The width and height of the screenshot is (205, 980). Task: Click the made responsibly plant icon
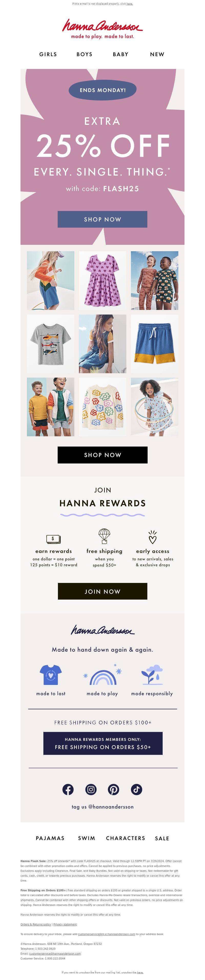click(x=152, y=675)
